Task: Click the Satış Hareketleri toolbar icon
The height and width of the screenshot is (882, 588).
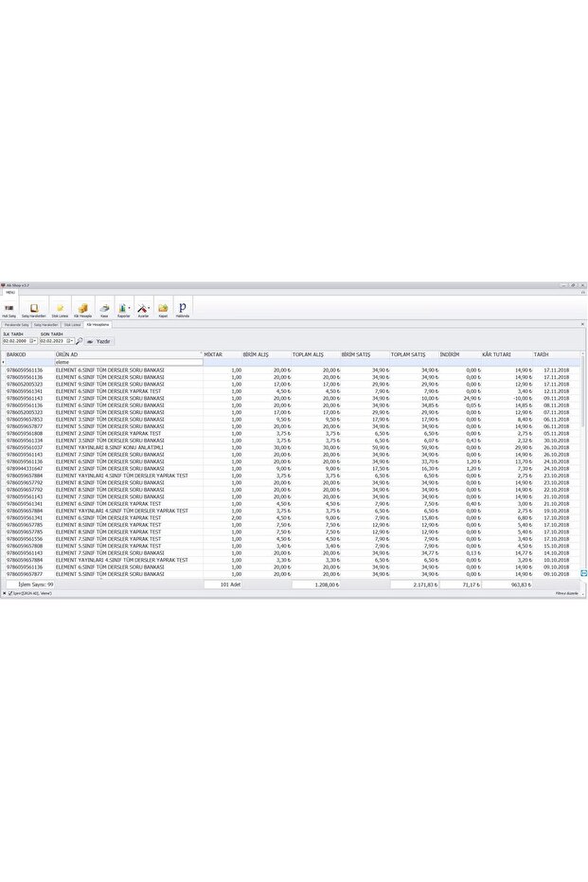Action: coord(35,310)
